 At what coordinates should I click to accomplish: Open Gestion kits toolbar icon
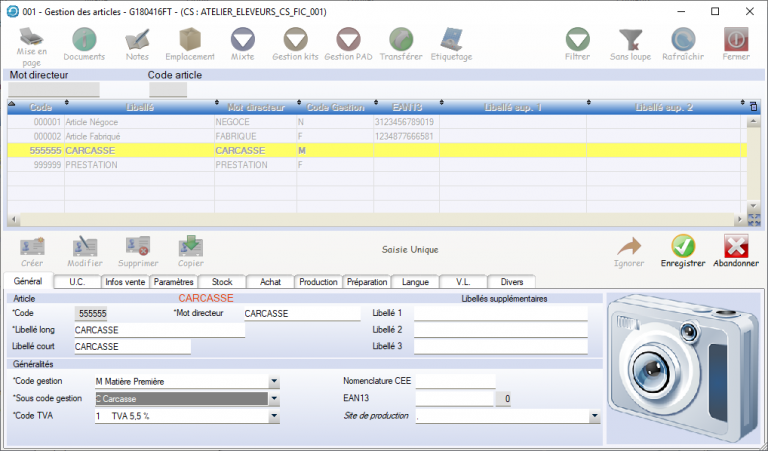coord(295,39)
